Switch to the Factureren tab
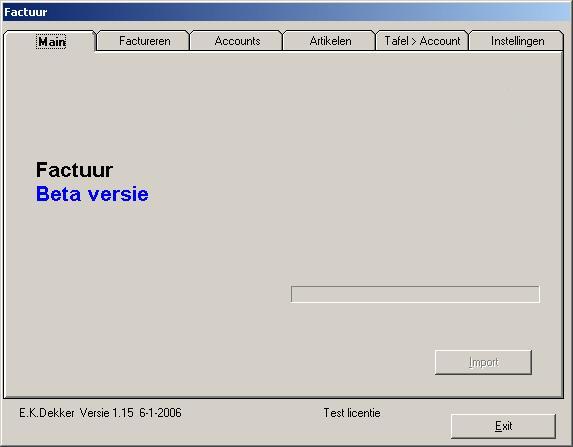 click(144, 41)
